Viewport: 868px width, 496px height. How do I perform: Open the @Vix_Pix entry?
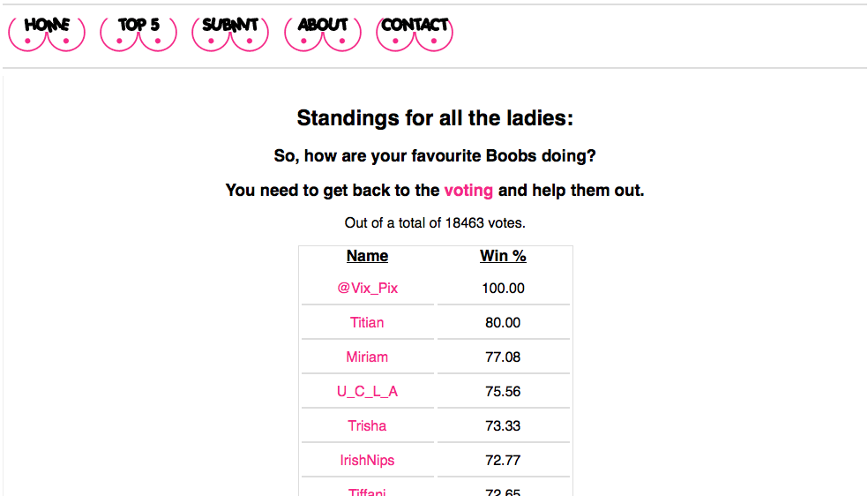(368, 289)
